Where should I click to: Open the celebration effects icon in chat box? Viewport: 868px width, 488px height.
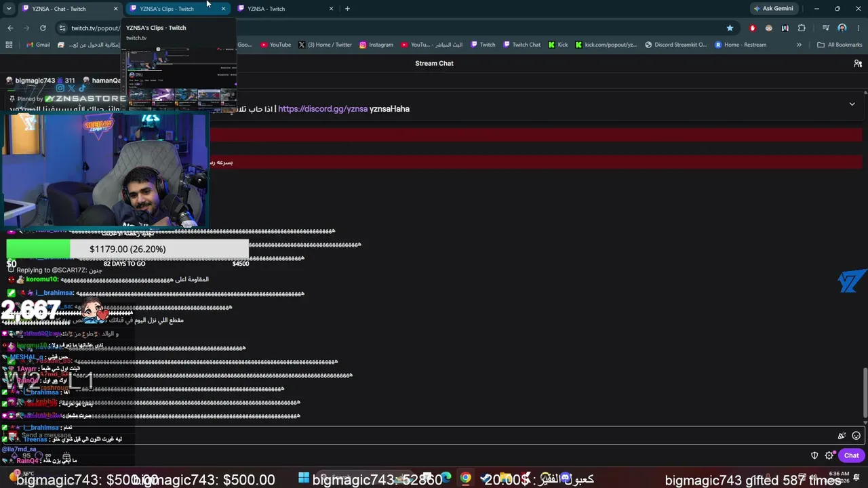click(x=842, y=436)
